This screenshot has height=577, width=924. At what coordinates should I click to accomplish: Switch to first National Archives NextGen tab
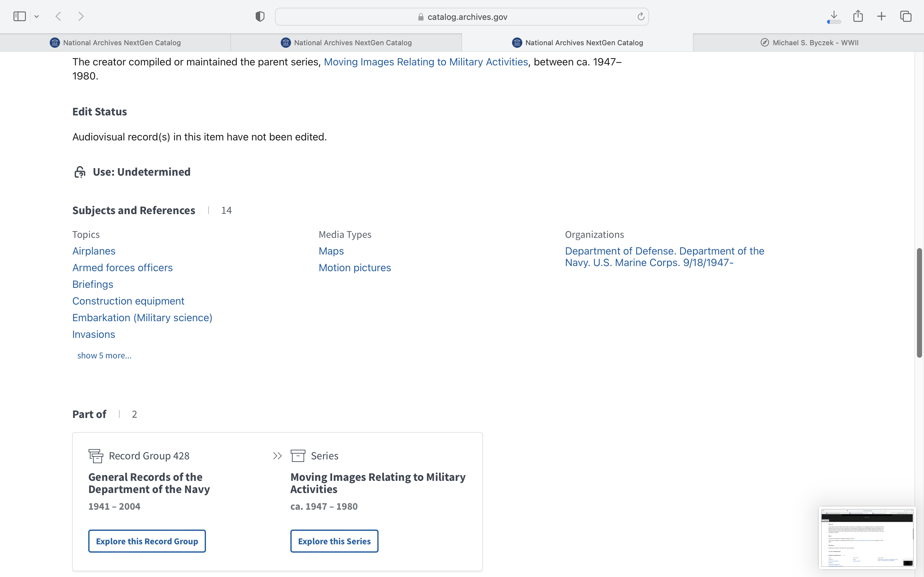click(115, 43)
